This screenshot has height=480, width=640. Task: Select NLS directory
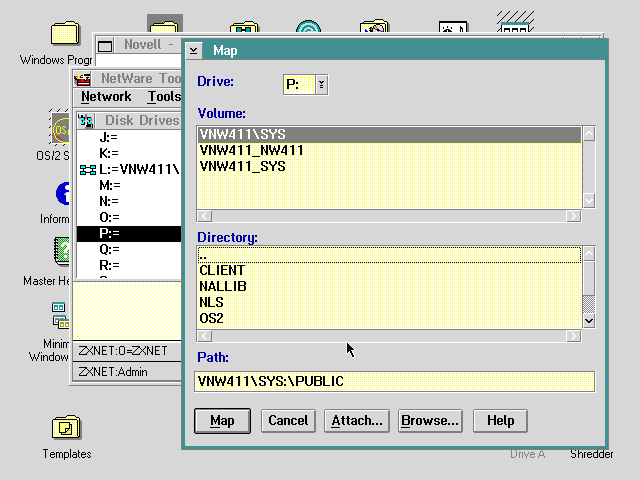[x=389, y=302]
